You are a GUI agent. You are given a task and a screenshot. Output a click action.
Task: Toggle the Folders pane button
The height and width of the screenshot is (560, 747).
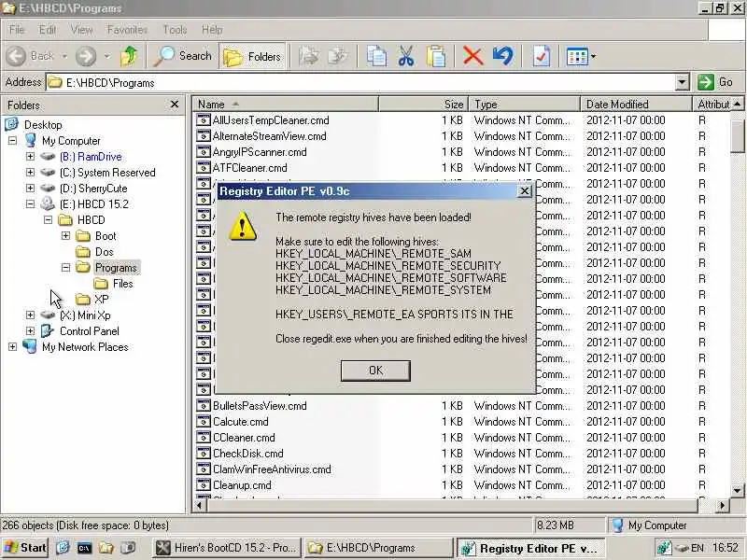252,56
